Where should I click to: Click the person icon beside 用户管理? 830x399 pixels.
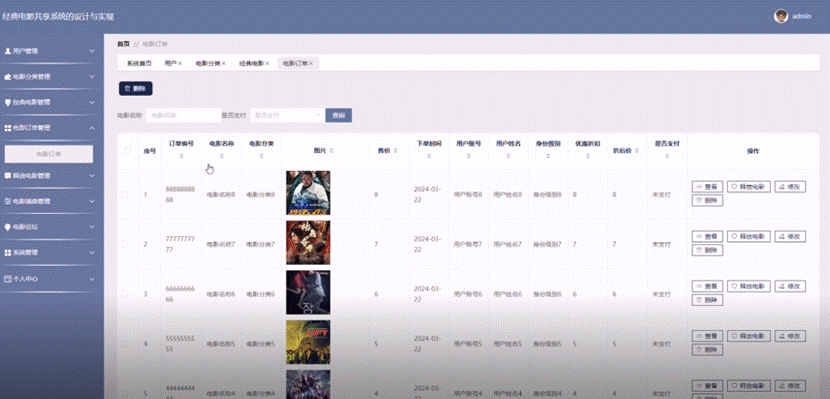(7, 51)
